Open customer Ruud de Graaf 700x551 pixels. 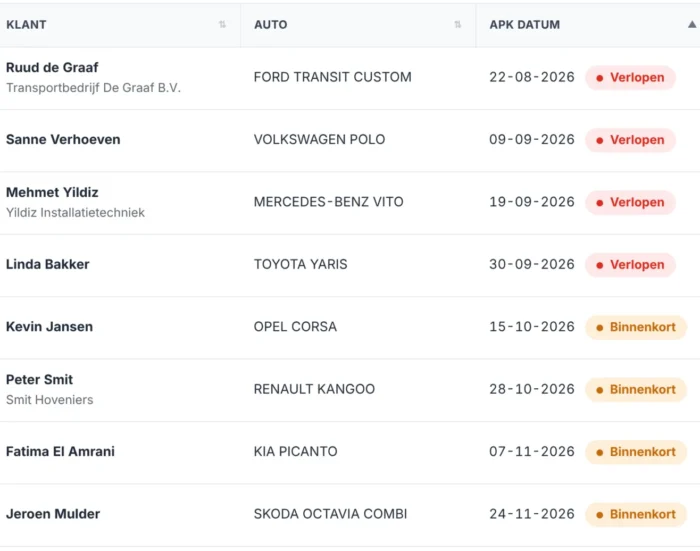pos(52,67)
